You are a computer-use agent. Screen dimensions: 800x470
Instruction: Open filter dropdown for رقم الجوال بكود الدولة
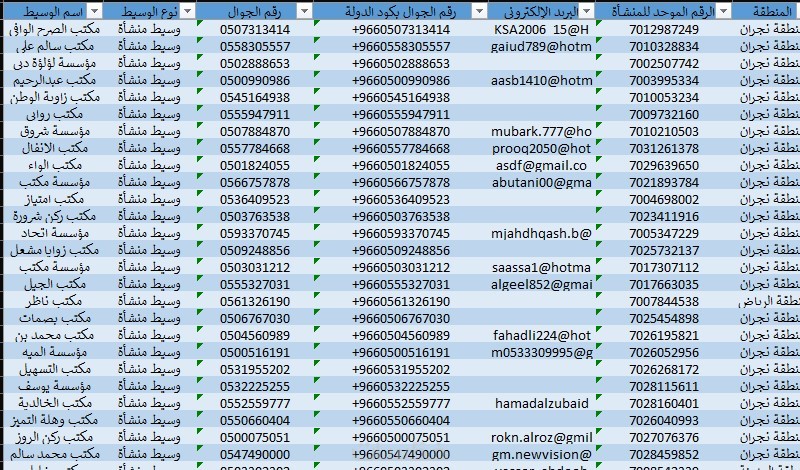[x=479, y=11]
